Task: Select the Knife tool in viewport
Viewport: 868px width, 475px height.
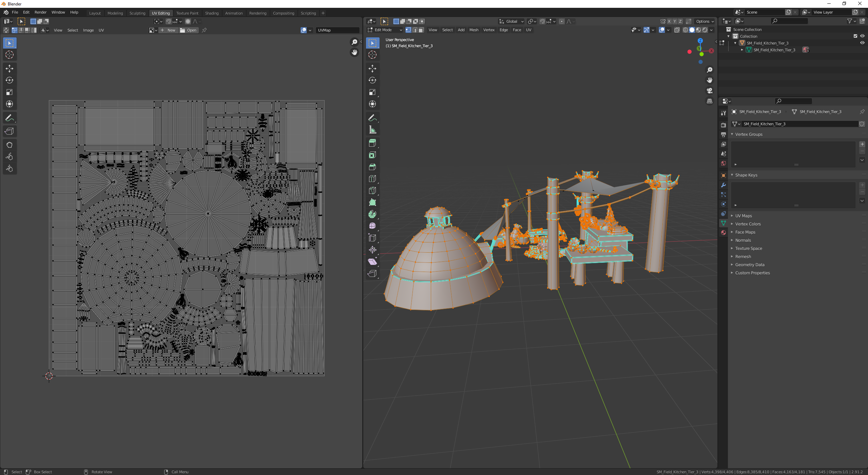Action: coord(372,190)
